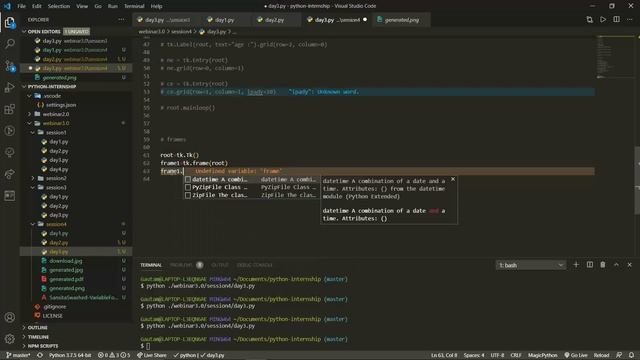Open the Explorer view in activity bar
This screenshot has width=640, height=360.
pos(10,22)
